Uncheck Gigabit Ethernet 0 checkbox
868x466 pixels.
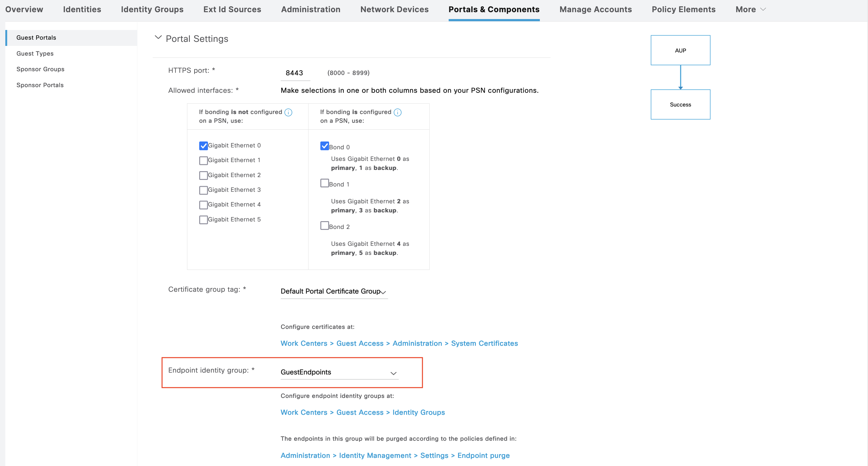pyautogui.click(x=203, y=146)
